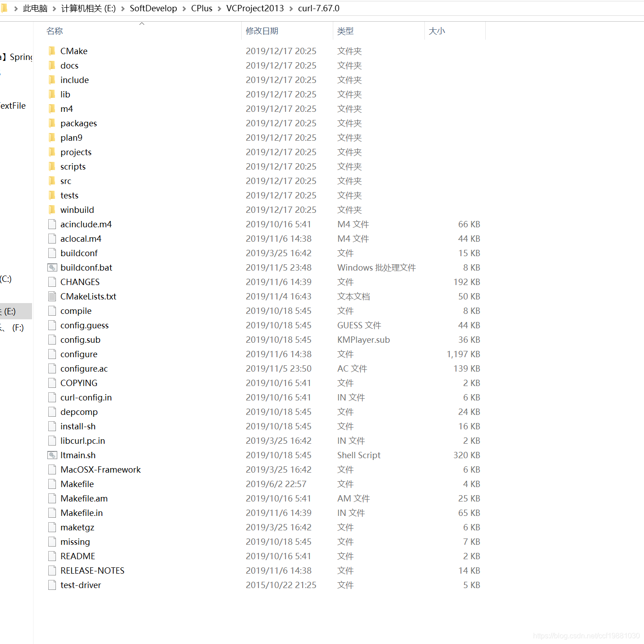Click the m4 folder icon
The image size is (644, 644).
[52, 109]
